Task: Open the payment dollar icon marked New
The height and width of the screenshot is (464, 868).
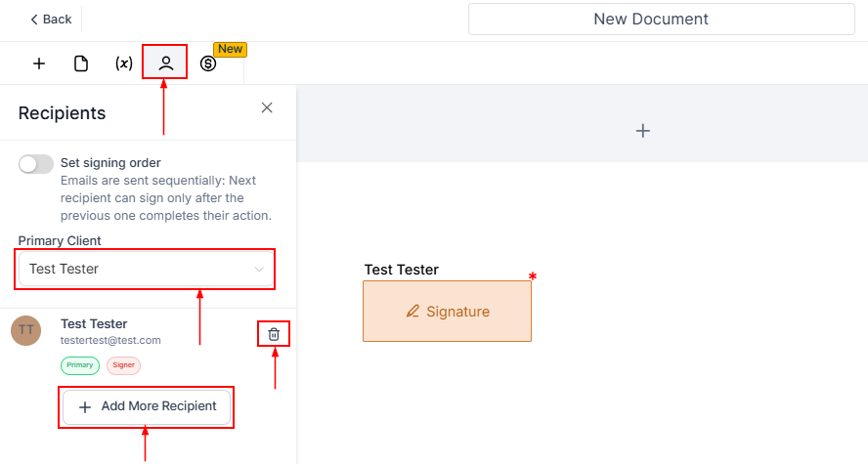Action: pos(208,63)
